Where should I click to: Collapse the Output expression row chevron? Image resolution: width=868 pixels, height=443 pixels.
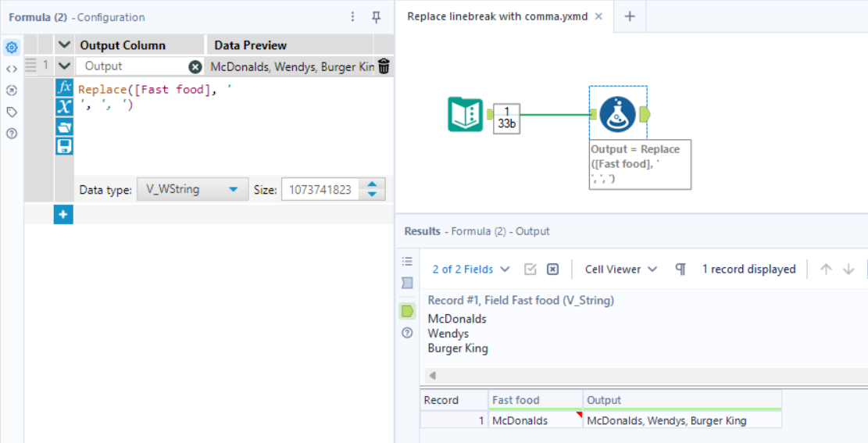pyautogui.click(x=64, y=66)
